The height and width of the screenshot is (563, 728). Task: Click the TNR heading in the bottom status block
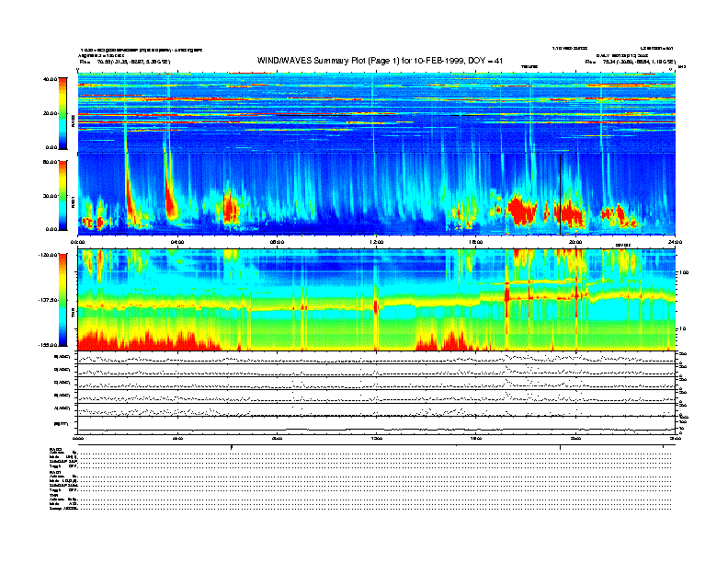pos(53,495)
